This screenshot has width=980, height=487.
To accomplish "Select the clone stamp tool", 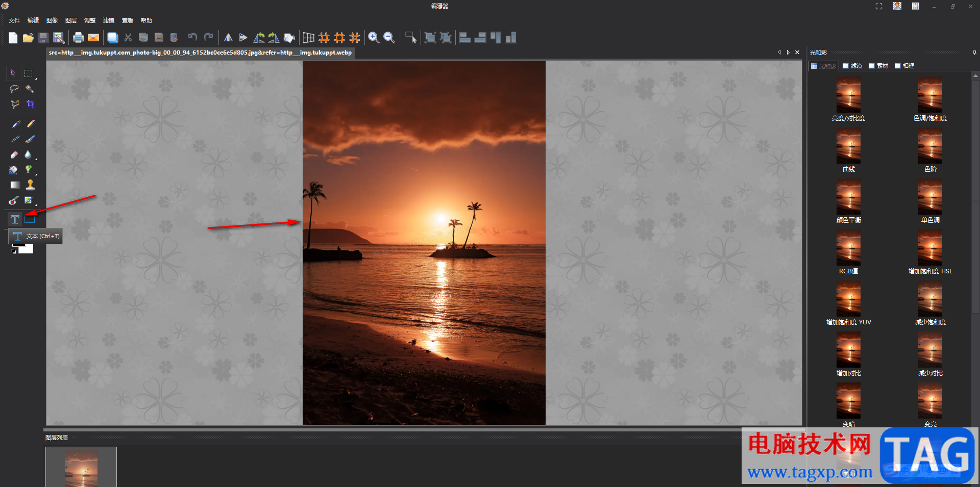I will [x=31, y=185].
